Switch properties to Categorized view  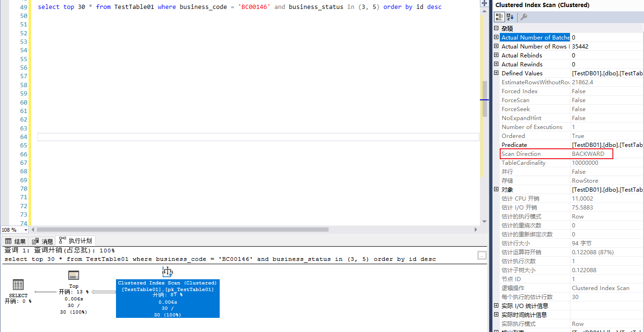click(499, 17)
